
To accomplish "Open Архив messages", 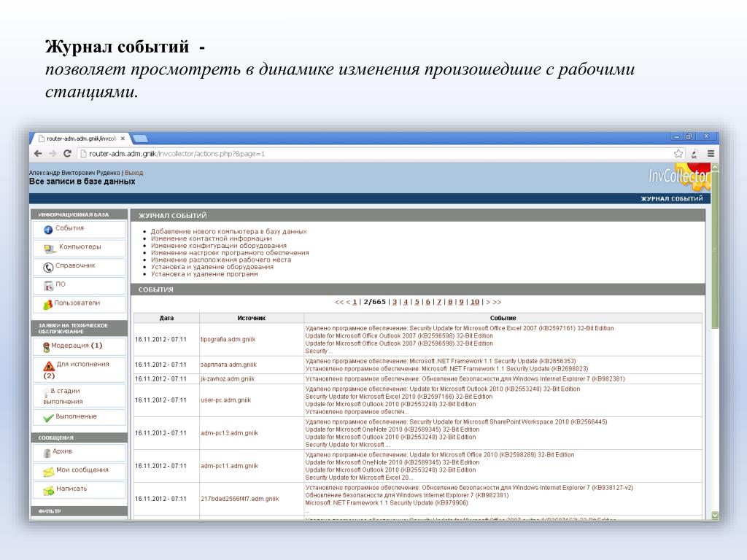I will click(x=63, y=451).
